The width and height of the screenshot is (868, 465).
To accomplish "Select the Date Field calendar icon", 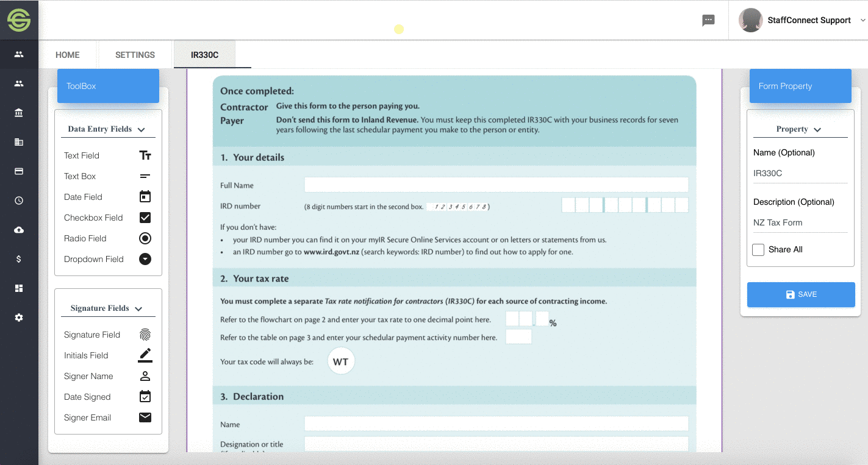I will [x=145, y=197].
